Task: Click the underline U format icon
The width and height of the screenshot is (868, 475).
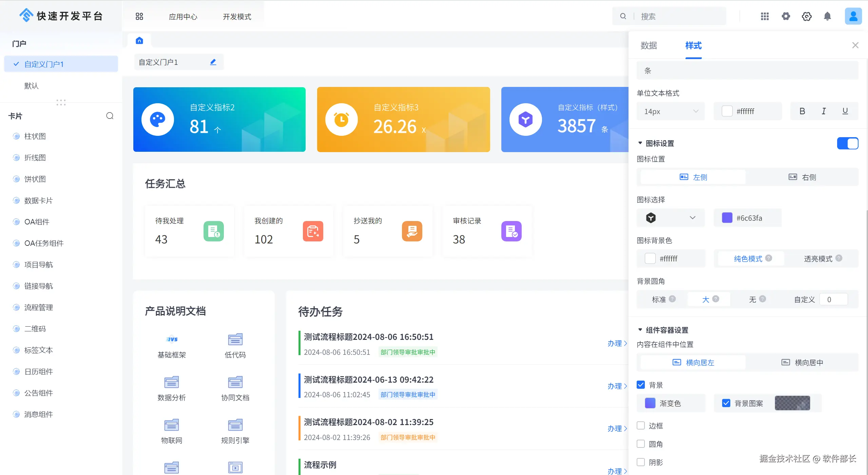Action: tap(845, 111)
